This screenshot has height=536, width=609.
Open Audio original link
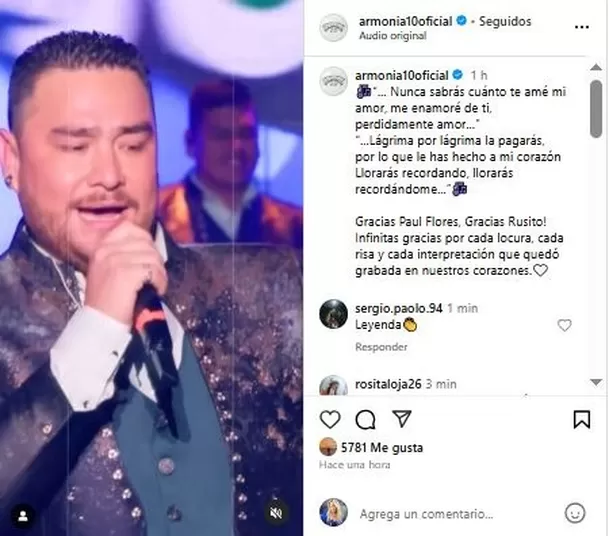click(x=393, y=36)
